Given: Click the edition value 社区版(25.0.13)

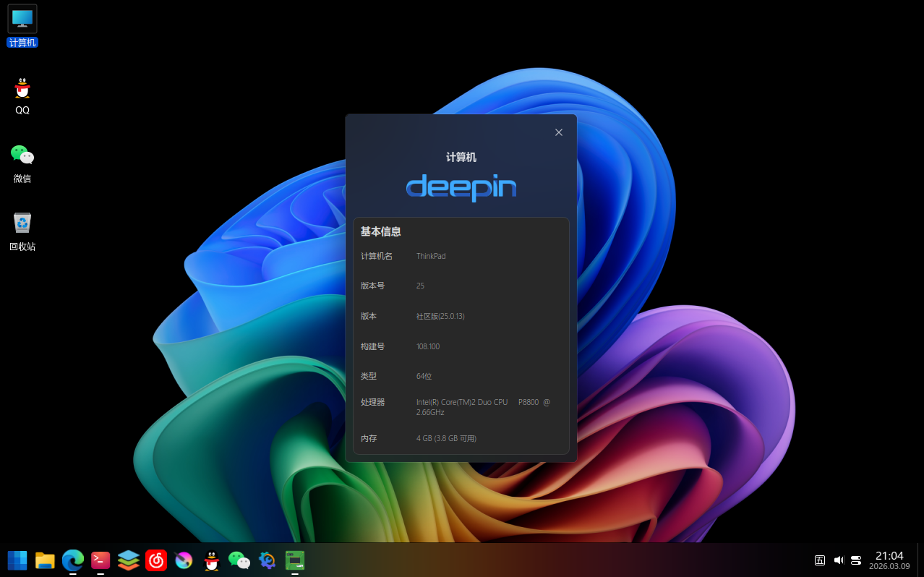Looking at the screenshot, I should (x=440, y=316).
